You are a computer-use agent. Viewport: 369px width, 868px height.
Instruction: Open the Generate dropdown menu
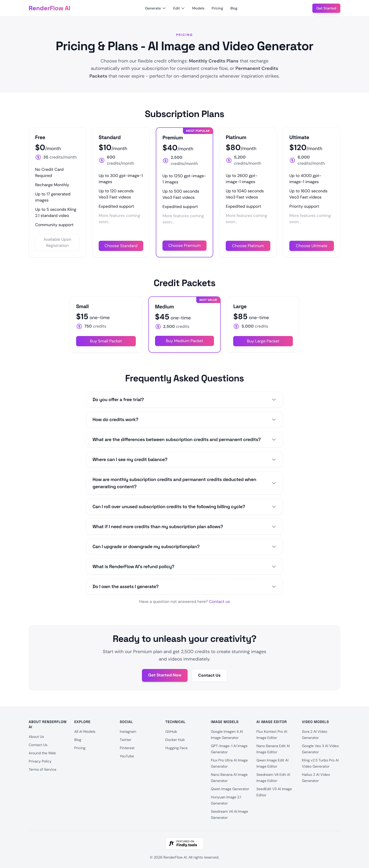(x=155, y=8)
